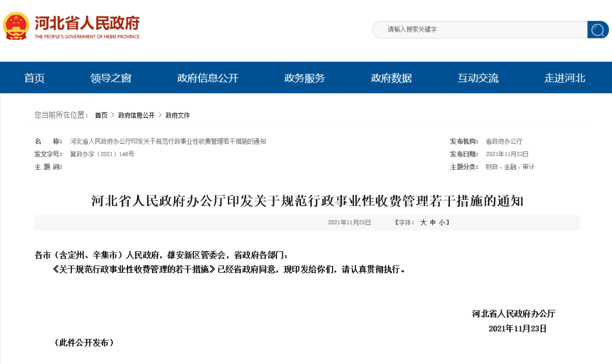Image resolution: width=612 pixels, height=364 pixels.
Task: Focus the search keyword input field
Action: coord(480,29)
